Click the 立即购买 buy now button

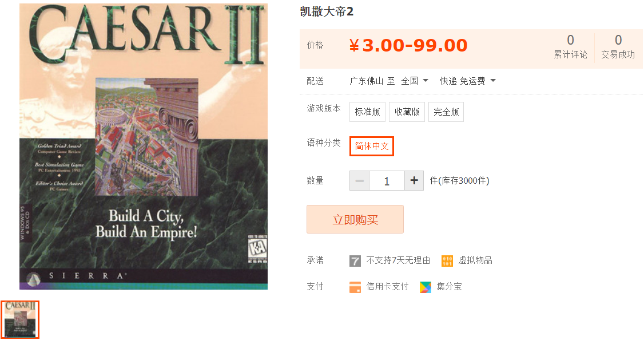(355, 219)
